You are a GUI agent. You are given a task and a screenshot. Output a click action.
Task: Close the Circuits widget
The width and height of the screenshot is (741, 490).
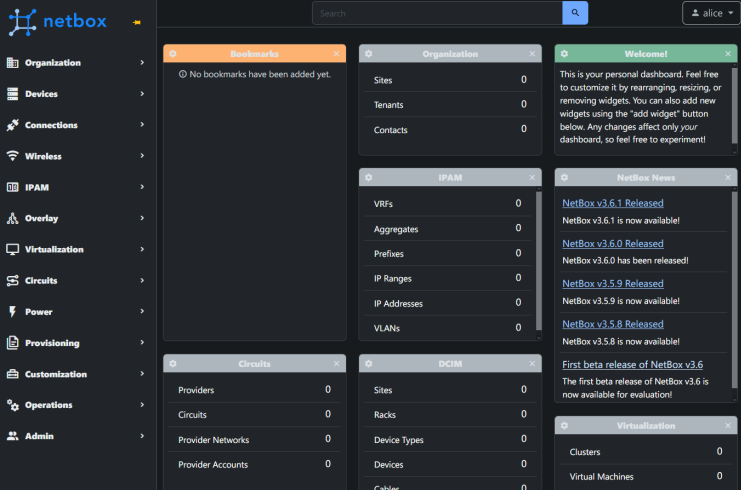[336, 364]
